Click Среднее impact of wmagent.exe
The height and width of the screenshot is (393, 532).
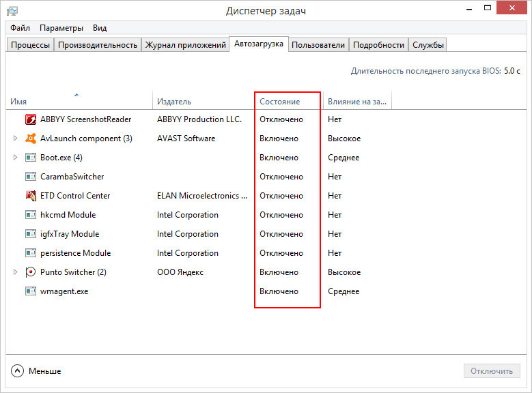[344, 291]
